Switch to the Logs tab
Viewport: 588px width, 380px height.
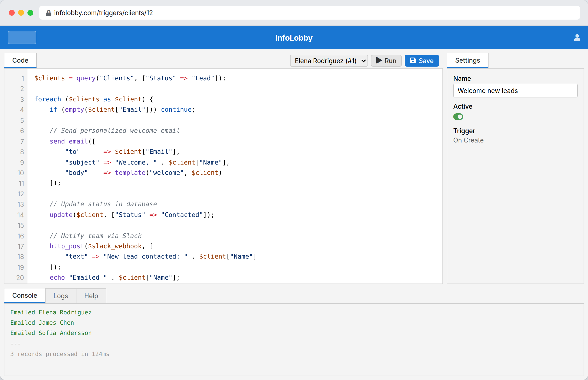coord(61,296)
